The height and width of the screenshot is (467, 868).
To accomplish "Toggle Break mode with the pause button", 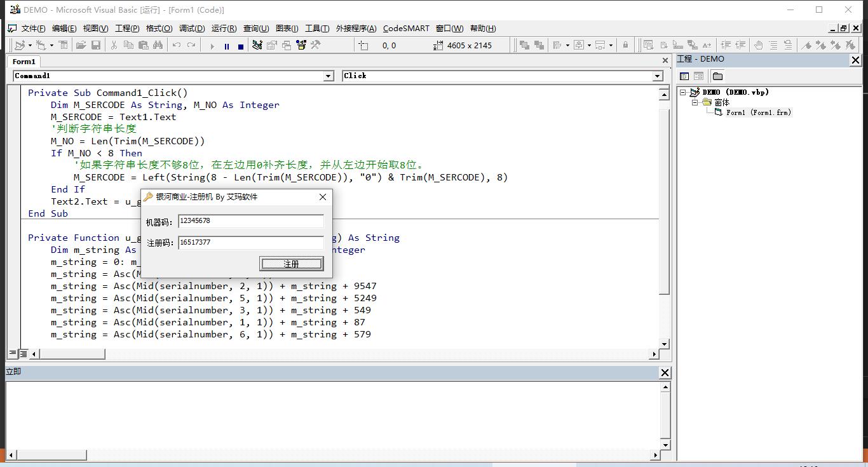I will click(x=227, y=44).
